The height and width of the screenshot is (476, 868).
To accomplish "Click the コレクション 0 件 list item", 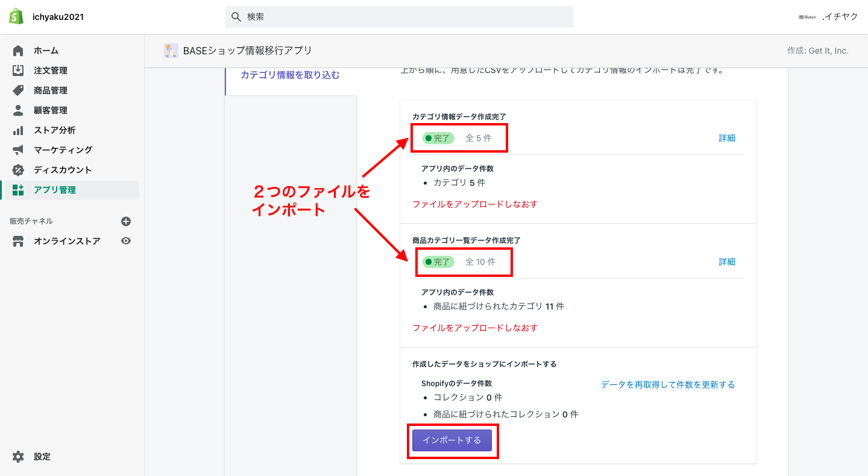I will click(x=468, y=398).
